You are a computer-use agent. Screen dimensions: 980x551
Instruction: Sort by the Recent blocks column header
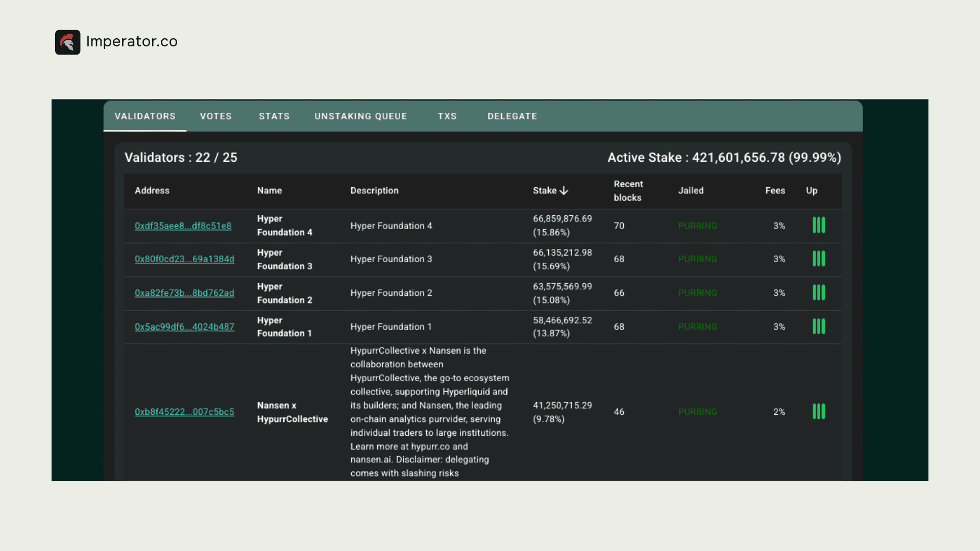tap(628, 191)
